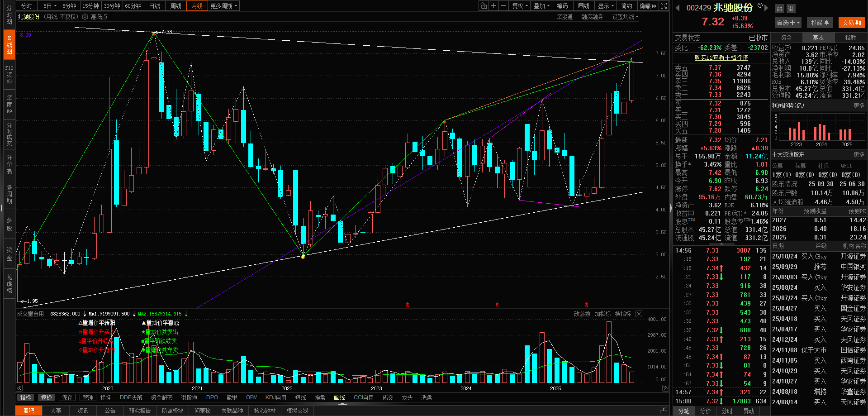
Task: Open the 股吧 bottom tab
Action: (29, 411)
